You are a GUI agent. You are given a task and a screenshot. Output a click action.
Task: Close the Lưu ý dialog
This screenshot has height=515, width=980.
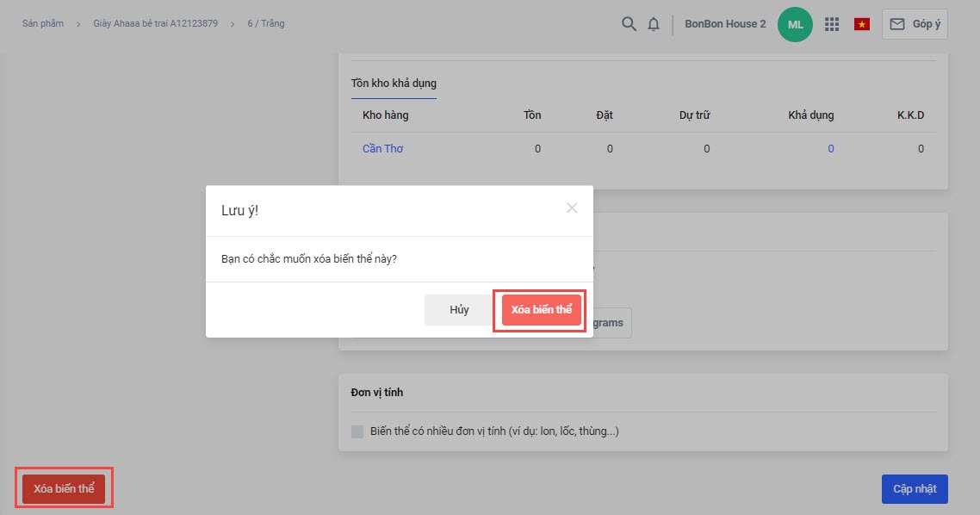coord(571,208)
